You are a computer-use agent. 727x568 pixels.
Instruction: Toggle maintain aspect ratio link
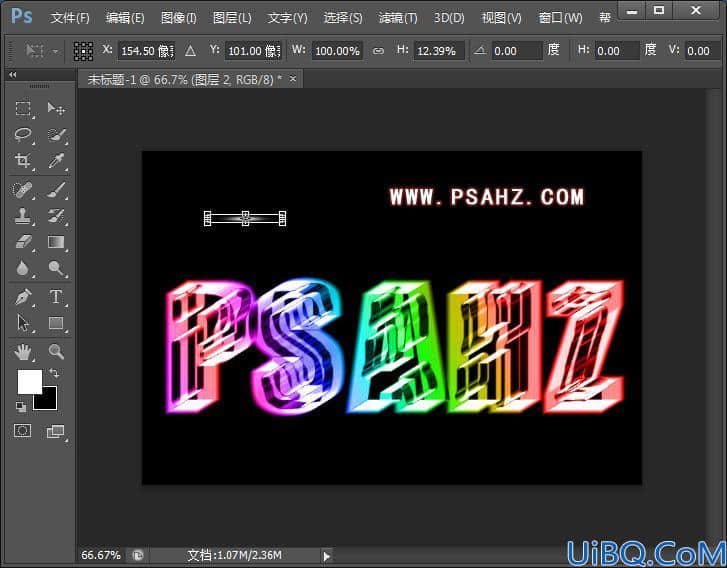point(378,51)
